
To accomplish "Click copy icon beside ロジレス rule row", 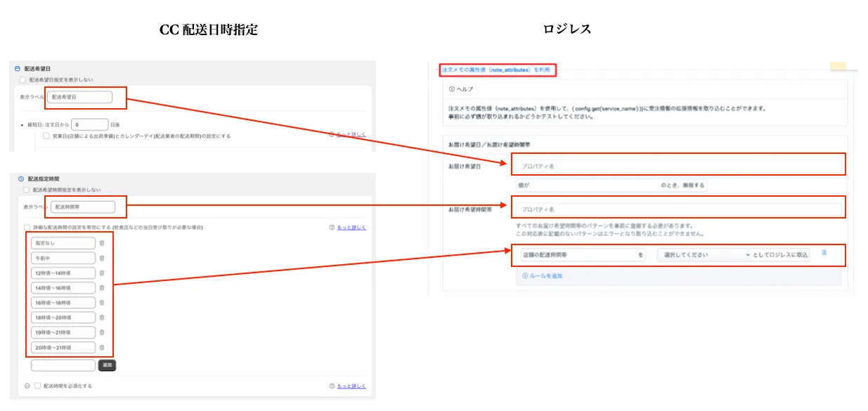I will 824,253.
